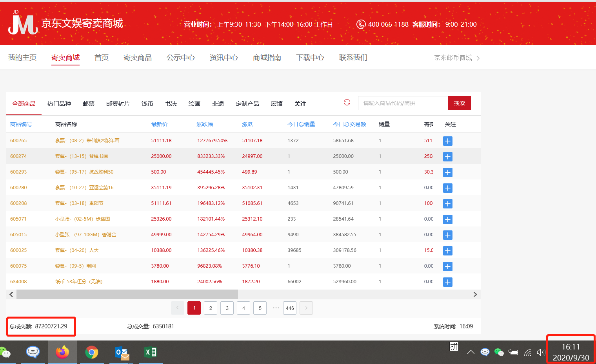Switch to 书法 category tab
This screenshot has height=364, width=596.
point(171,104)
